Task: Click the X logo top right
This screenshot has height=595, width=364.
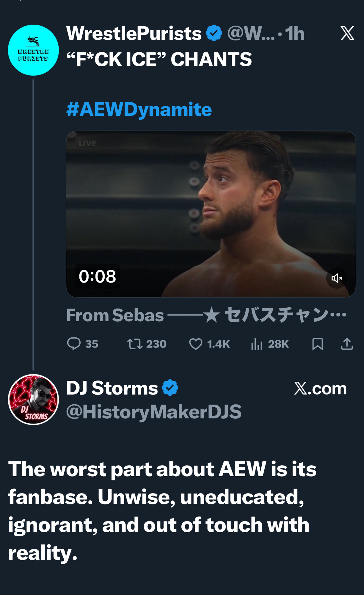Action: coord(347,33)
